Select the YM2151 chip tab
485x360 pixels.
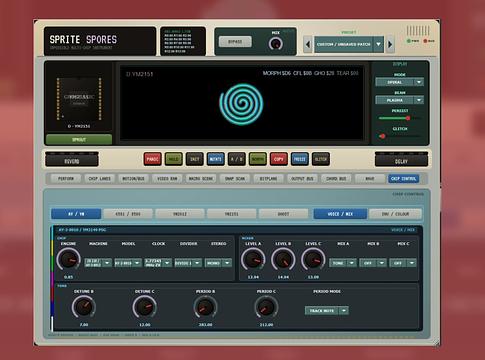232,214
